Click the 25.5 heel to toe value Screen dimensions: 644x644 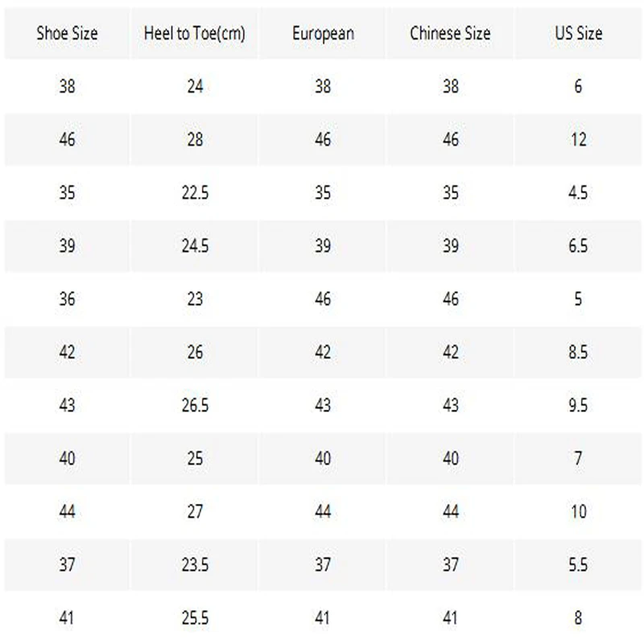click(x=195, y=618)
